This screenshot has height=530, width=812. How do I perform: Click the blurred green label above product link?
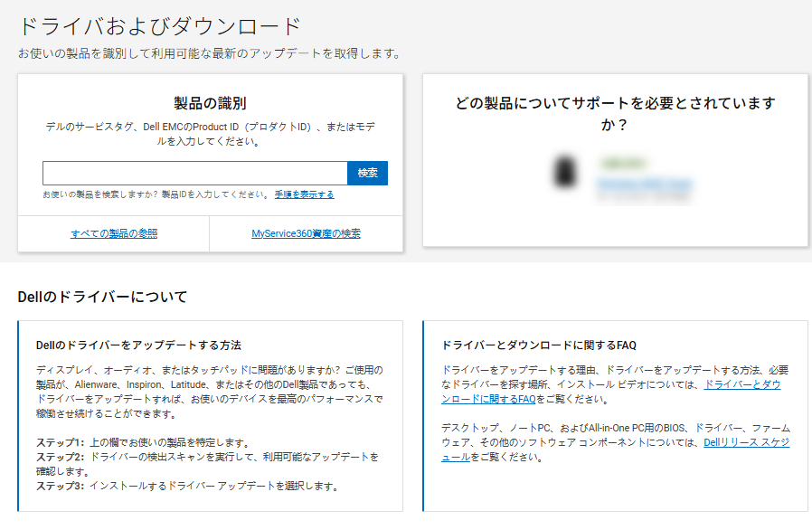[x=622, y=164]
